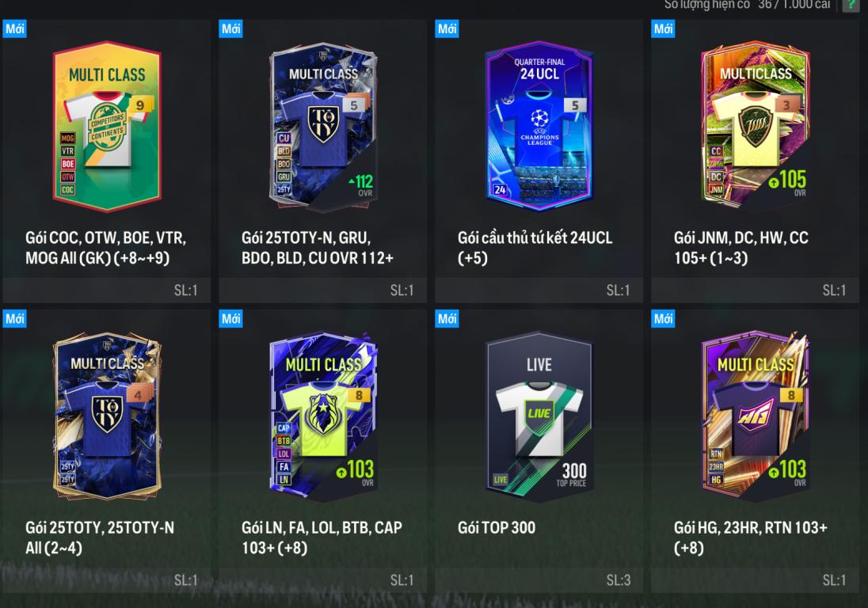Click 'Gói LN, FA, LOL, BTB, CAP 103+ (+8)' title
Screen dimensions: 868x608
322,538
